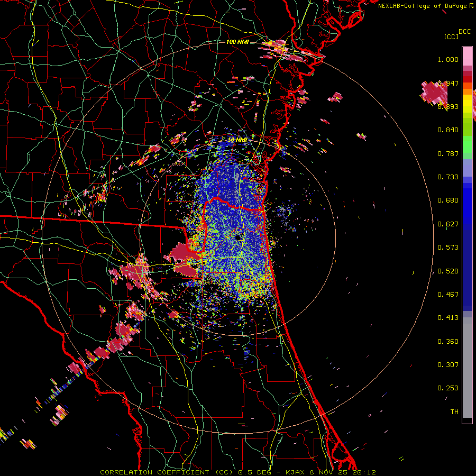The height and width of the screenshot is (476, 476).
Task: Select the 0.840 scale value
Action: 448,130
